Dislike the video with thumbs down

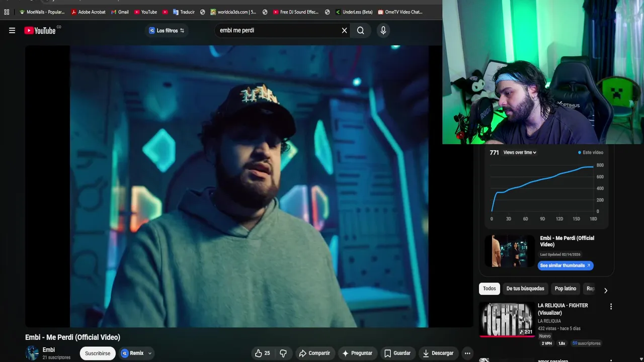(283, 353)
